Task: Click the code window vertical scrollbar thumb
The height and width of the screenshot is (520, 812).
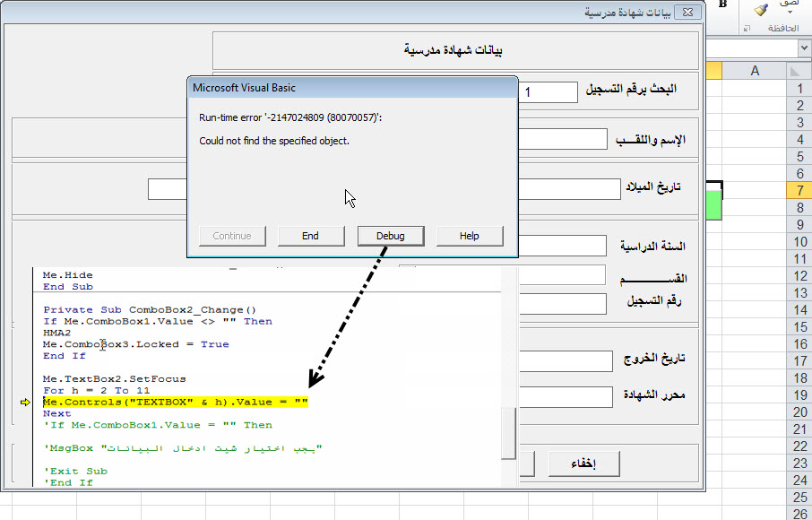Action: [x=508, y=433]
